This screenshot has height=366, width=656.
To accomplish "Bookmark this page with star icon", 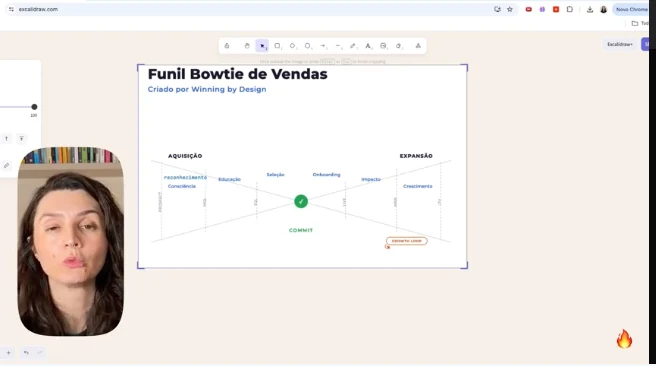I will [510, 9].
